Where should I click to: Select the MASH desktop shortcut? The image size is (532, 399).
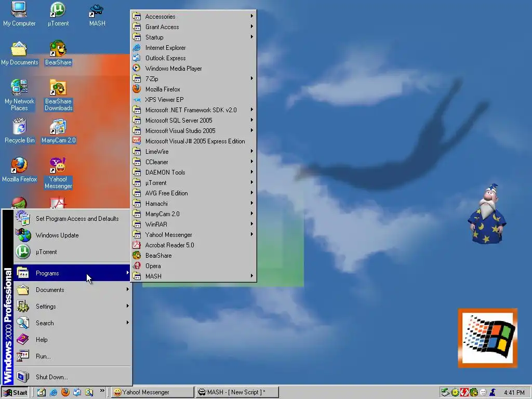click(x=97, y=14)
